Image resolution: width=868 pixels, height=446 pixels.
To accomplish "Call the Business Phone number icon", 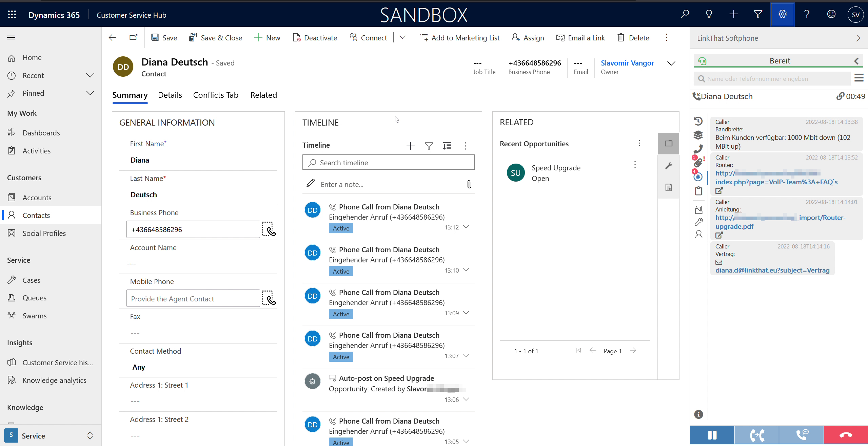I will click(269, 229).
